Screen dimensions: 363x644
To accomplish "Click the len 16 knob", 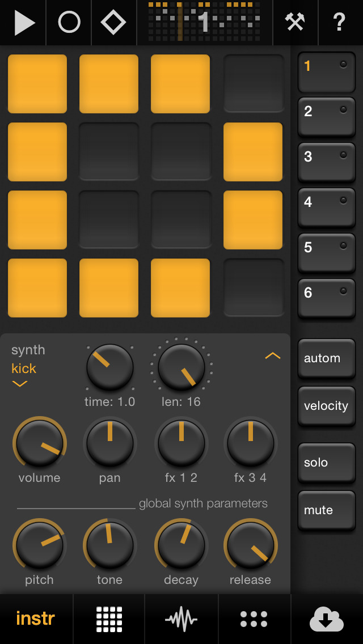I will 181,367.
